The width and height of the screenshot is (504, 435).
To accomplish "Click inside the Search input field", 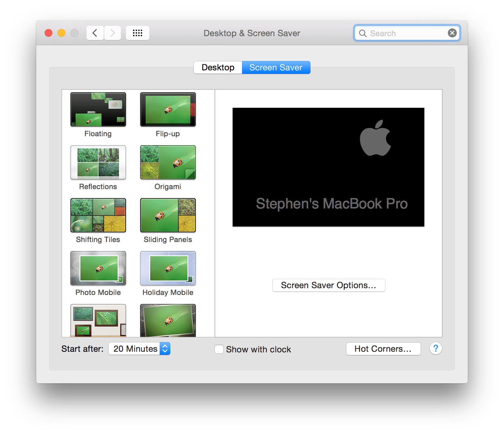I will (407, 33).
